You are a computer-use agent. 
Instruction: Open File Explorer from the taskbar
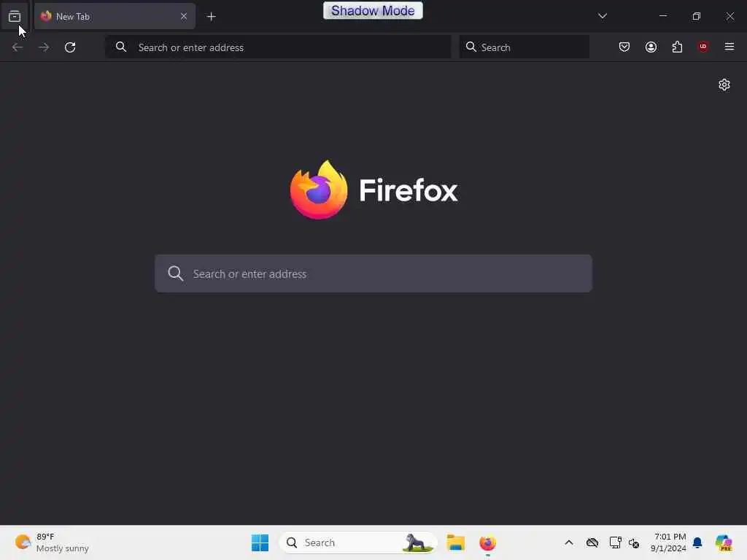point(455,542)
